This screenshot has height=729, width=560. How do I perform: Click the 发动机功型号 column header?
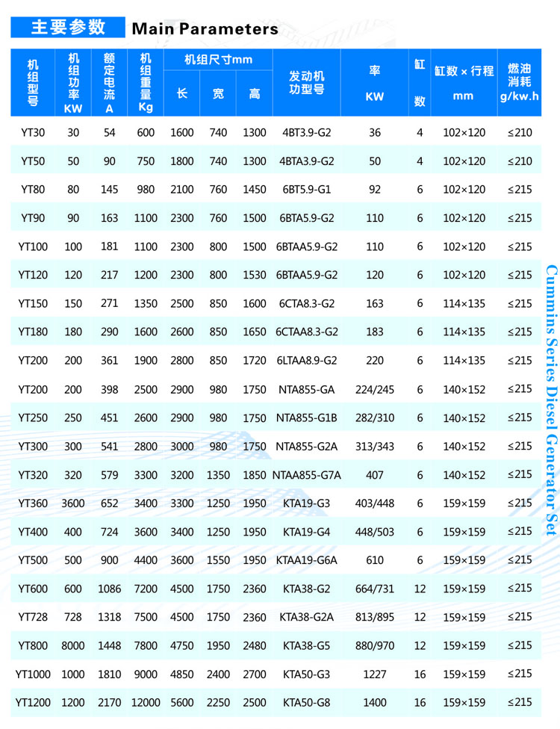[307, 83]
